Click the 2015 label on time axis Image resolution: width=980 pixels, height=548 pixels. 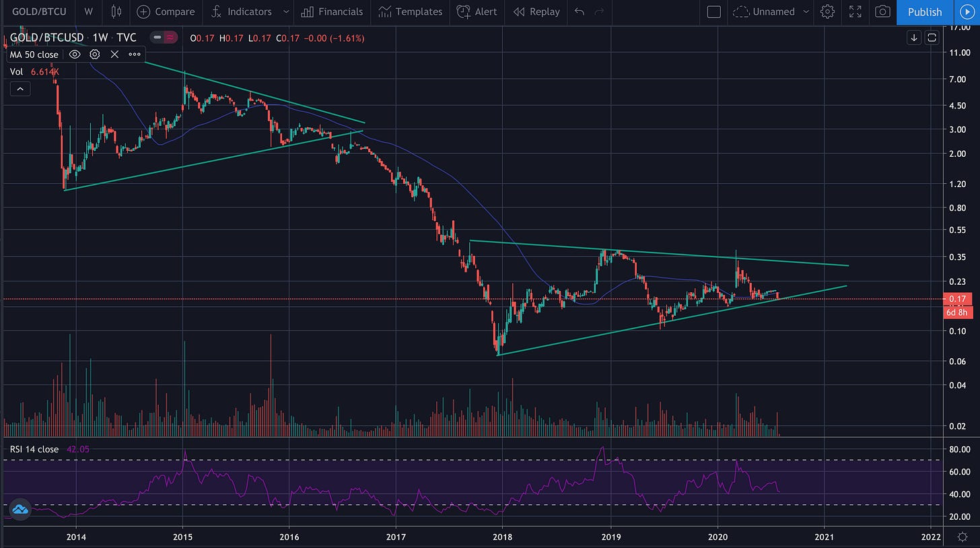182,536
